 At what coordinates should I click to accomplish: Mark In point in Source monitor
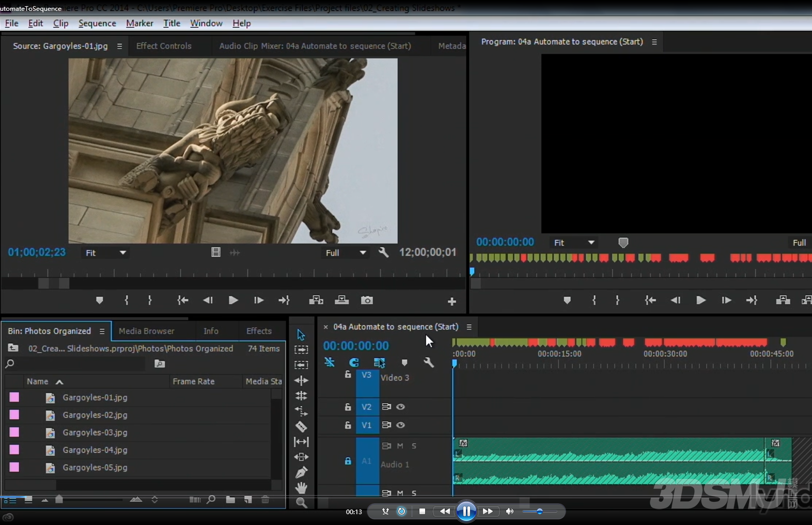[127, 300]
